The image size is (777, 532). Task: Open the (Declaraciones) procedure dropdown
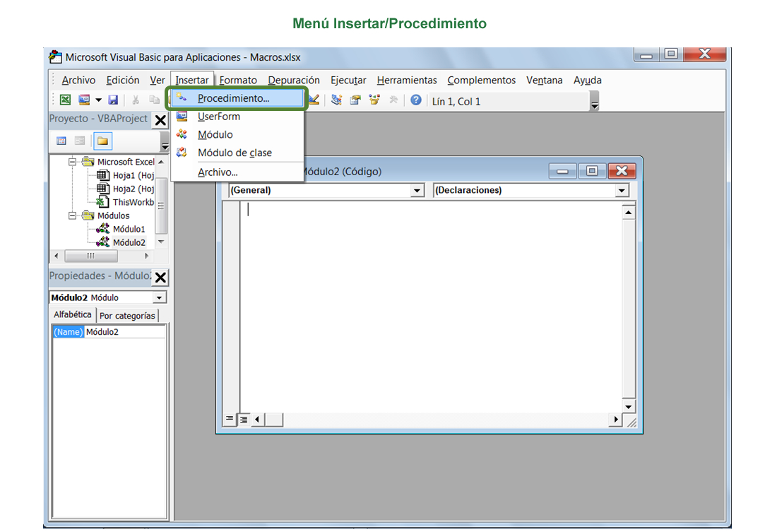[x=622, y=190]
